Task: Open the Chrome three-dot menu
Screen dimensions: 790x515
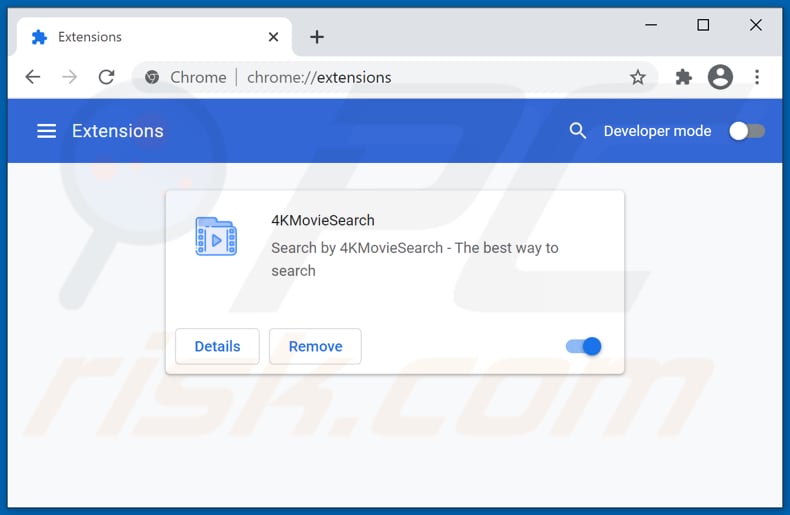Action: 757,77
